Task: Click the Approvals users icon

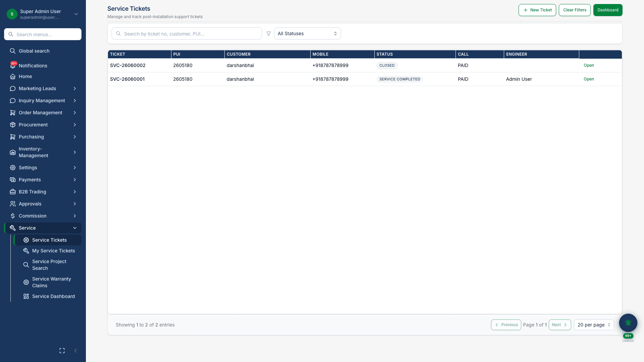Action: pyautogui.click(x=13, y=204)
